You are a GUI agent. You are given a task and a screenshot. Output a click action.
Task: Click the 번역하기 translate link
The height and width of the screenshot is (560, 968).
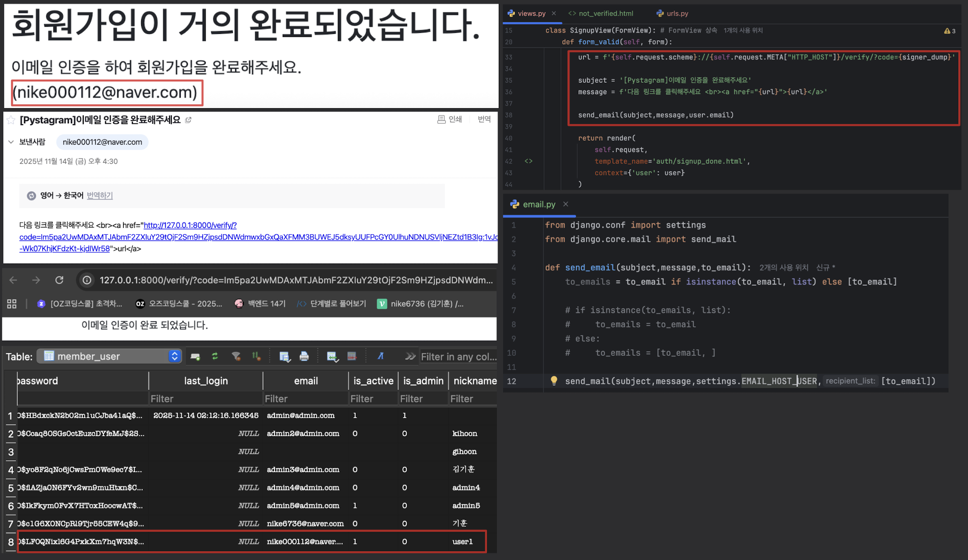pos(100,195)
